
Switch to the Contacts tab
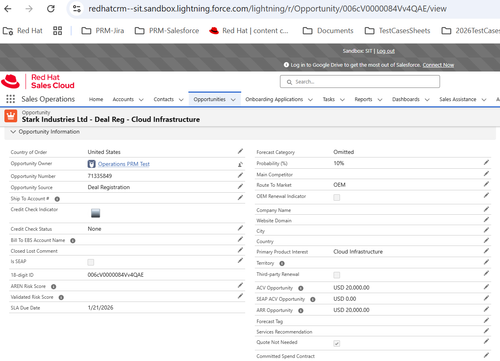[164, 99]
